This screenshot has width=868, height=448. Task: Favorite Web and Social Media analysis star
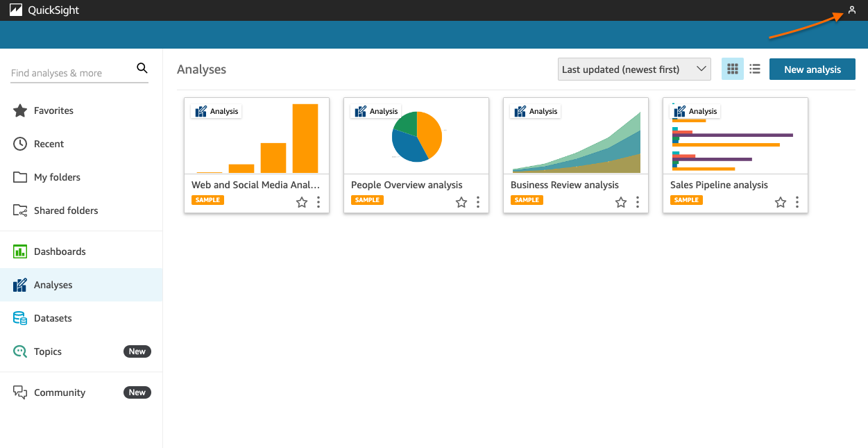(302, 202)
